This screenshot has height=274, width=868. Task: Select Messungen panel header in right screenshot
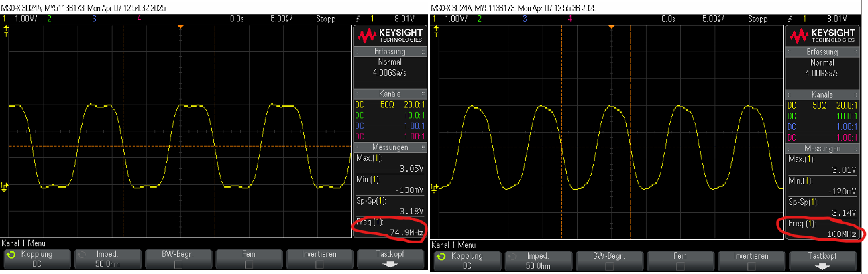coord(822,148)
